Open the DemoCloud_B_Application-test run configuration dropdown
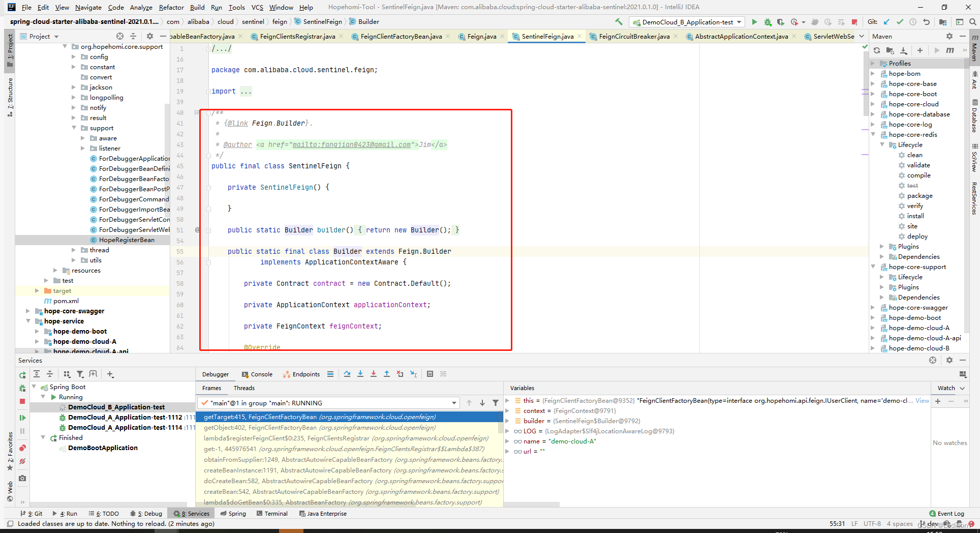This screenshot has width=980, height=533. [687, 22]
